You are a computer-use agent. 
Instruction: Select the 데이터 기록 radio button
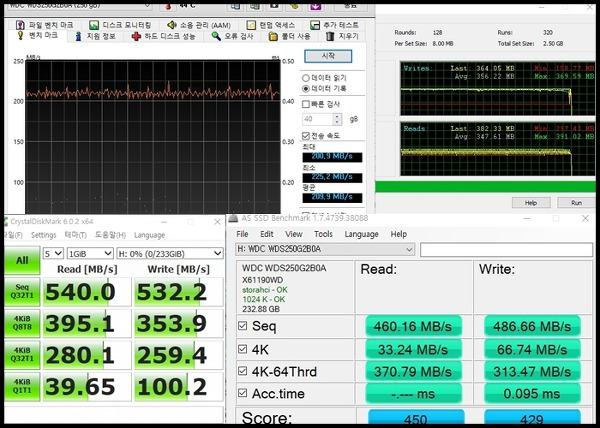[305, 89]
